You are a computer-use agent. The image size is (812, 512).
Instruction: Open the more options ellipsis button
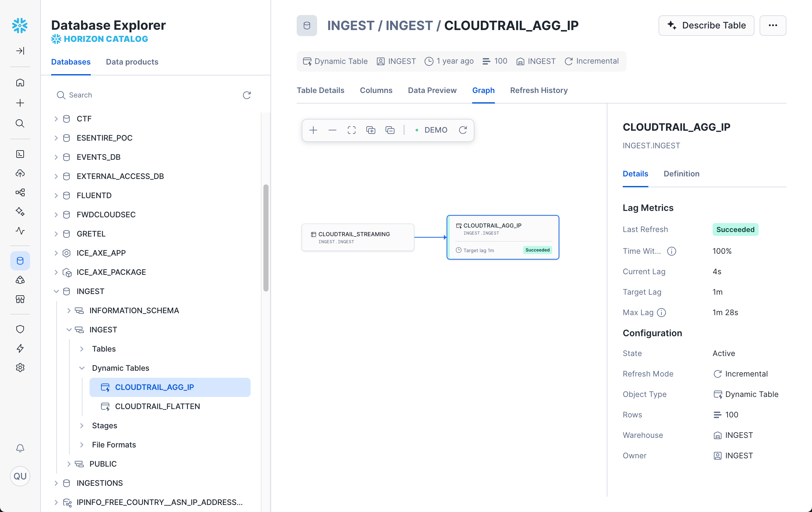click(x=773, y=25)
